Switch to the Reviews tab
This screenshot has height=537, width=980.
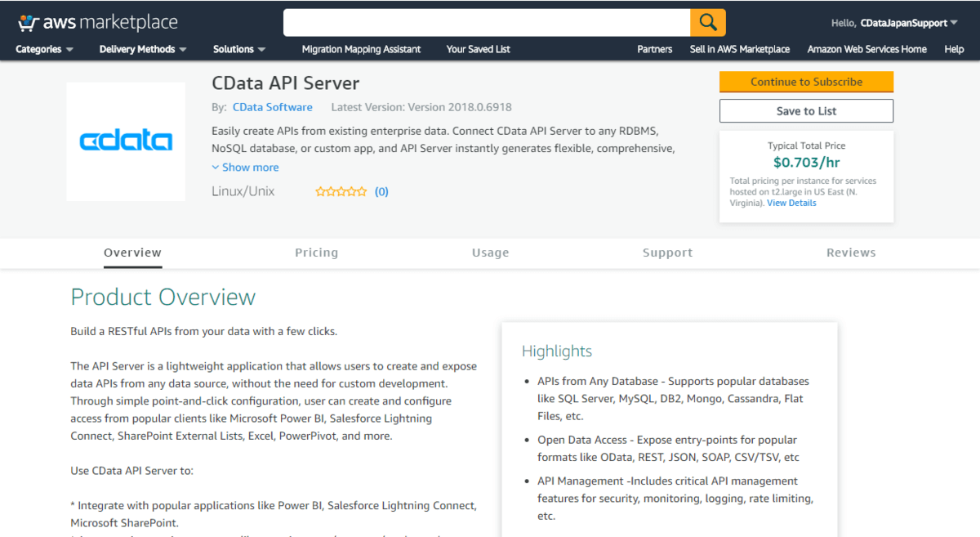851,253
